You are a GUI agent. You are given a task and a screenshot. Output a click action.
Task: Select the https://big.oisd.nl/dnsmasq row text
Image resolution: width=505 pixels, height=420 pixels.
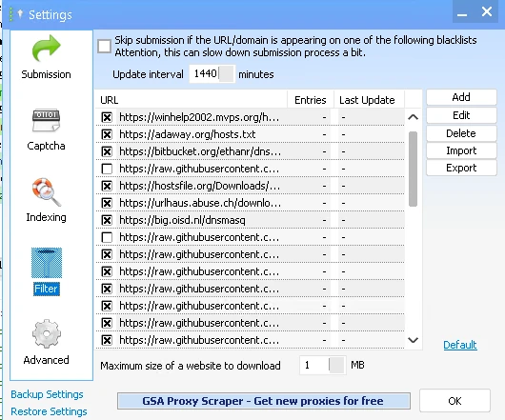[x=182, y=220]
